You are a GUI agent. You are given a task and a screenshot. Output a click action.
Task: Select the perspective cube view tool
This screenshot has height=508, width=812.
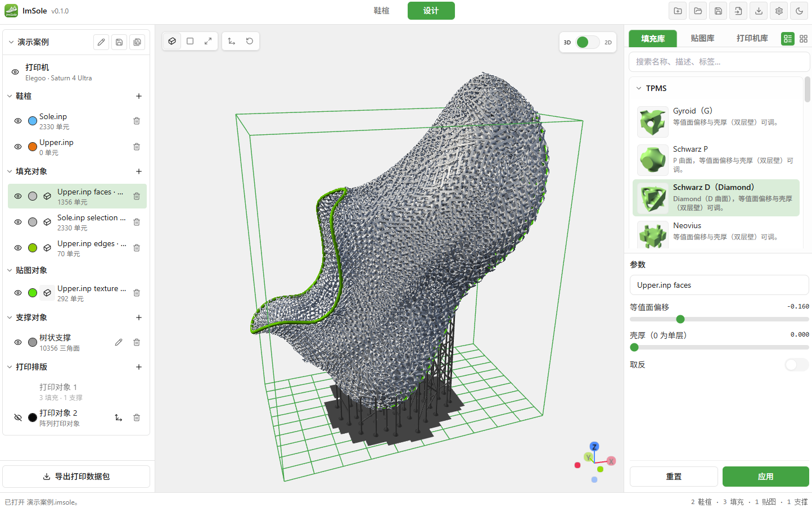(172, 41)
